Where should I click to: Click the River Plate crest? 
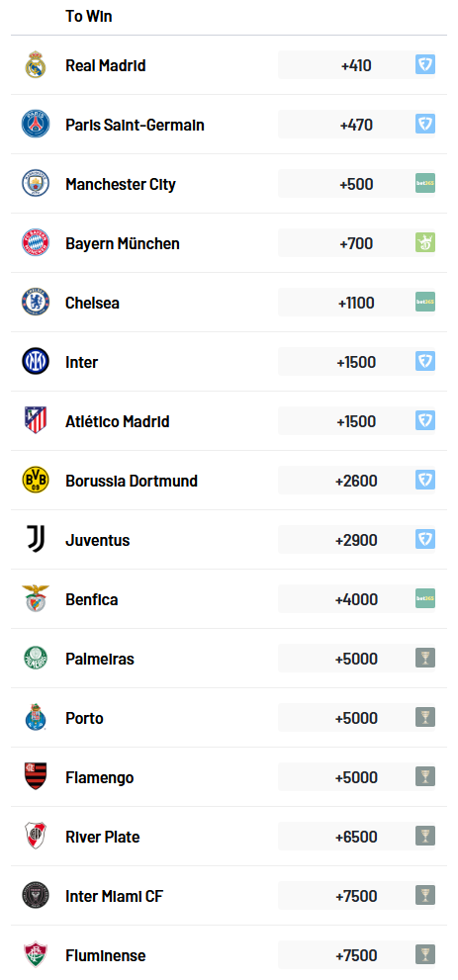point(36,837)
